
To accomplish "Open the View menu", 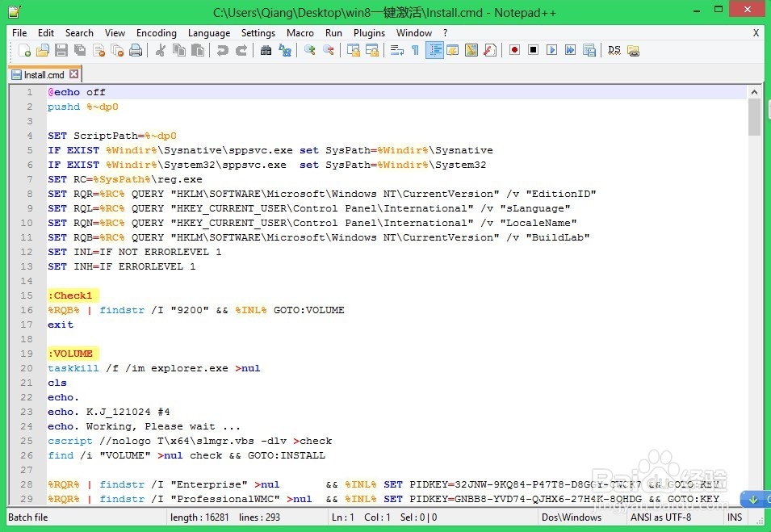I will click(x=115, y=33).
